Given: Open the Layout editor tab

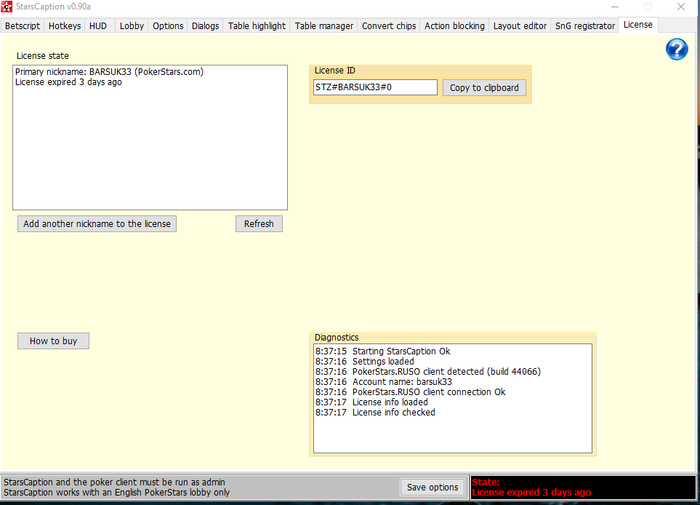Looking at the screenshot, I should coord(520,26).
